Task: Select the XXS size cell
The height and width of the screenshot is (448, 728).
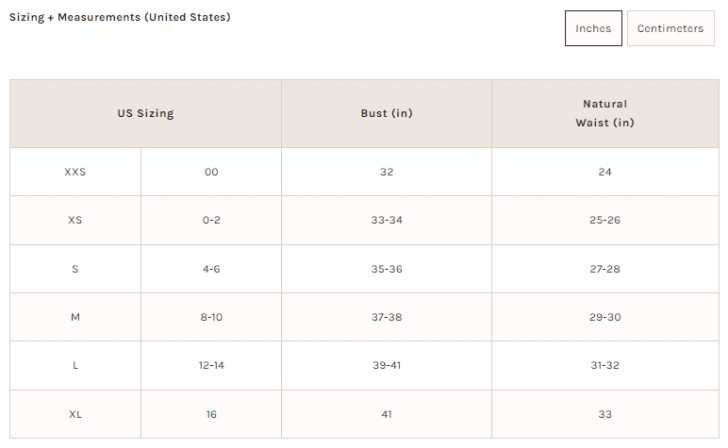Action: 75,172
